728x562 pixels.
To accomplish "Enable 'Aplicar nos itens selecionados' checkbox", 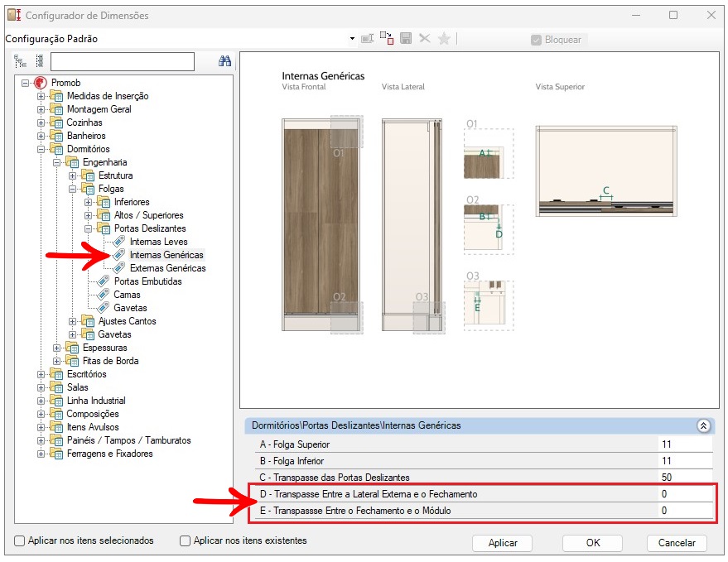I will click(x=20, y=540).
